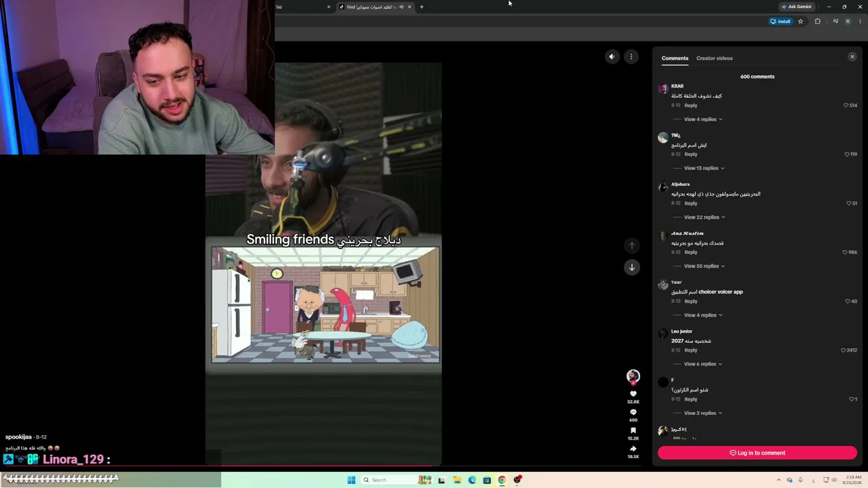Like Aljohara's comment with 51 likes

click(x=848, y=203)
